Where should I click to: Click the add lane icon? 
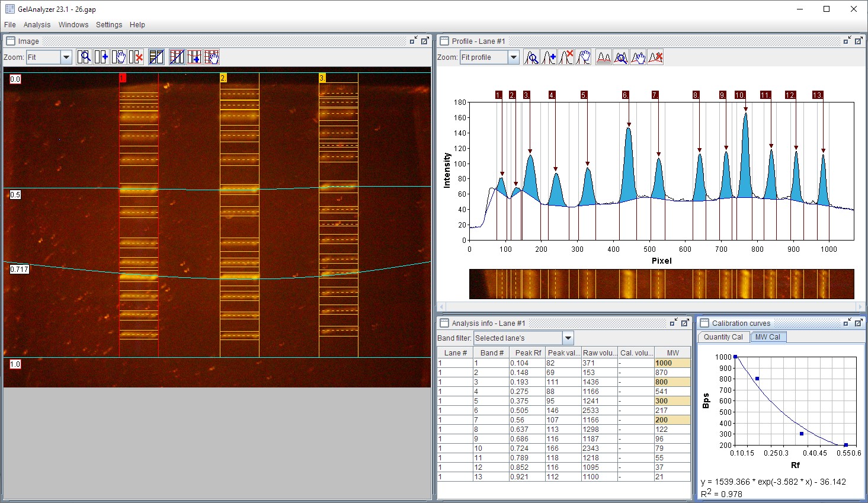tap(101, 57)
